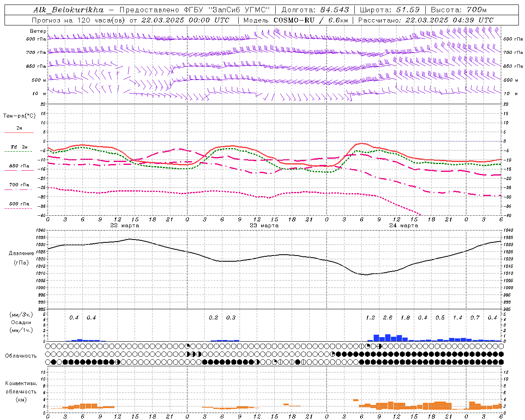
Task: Click the 22 марта date label
Action: 125,226
